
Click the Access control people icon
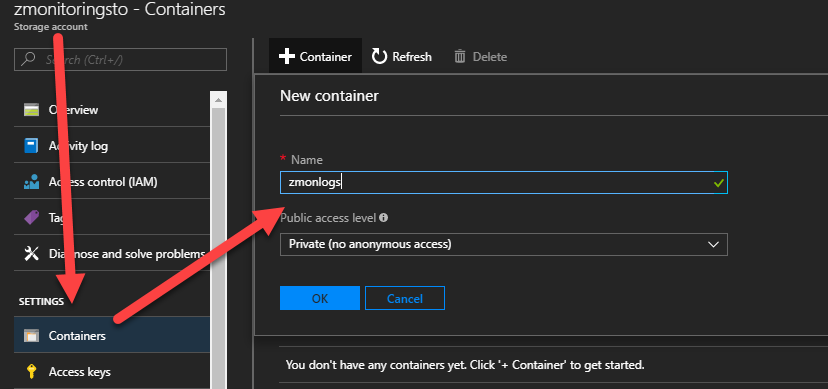pyautogui.click(x=32, y=182)
